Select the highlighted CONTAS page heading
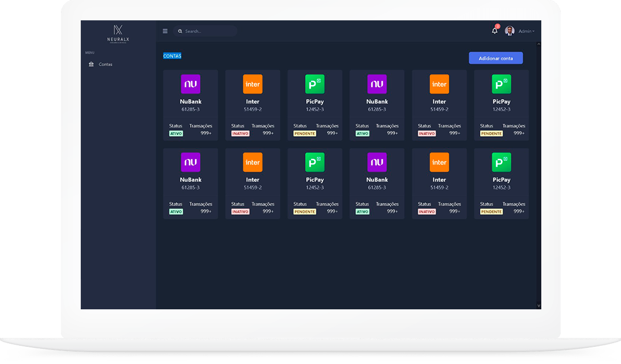621x364 pixels. point(172,56)
